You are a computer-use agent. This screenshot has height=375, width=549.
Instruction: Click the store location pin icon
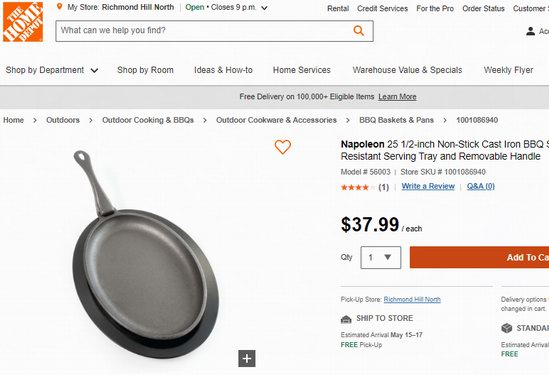60,7
